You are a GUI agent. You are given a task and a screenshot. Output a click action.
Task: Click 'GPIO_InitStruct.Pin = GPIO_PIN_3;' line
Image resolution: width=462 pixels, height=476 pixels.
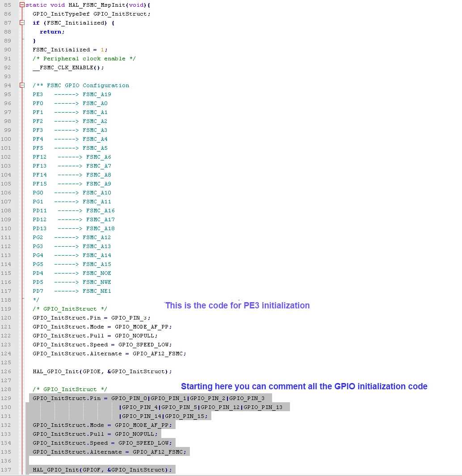[91, 318]
